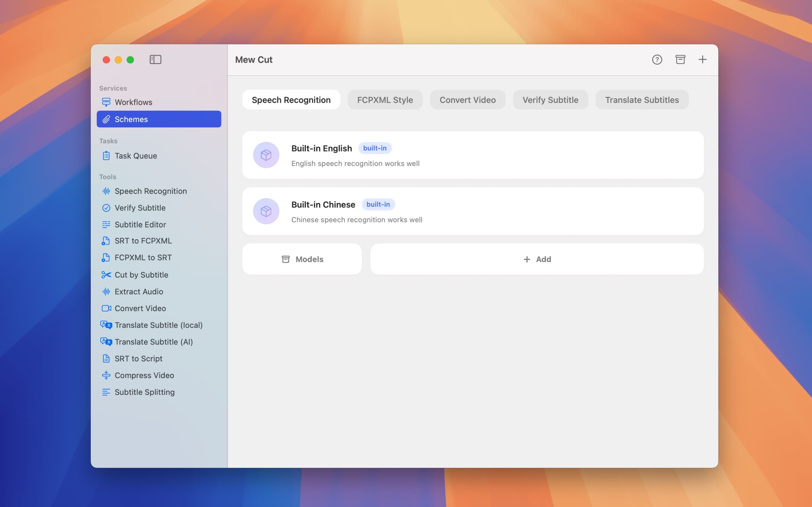The height and width of the screenshot is (507, 812).
Task: Open Extract Audio tool
Action: click(139, 292)
